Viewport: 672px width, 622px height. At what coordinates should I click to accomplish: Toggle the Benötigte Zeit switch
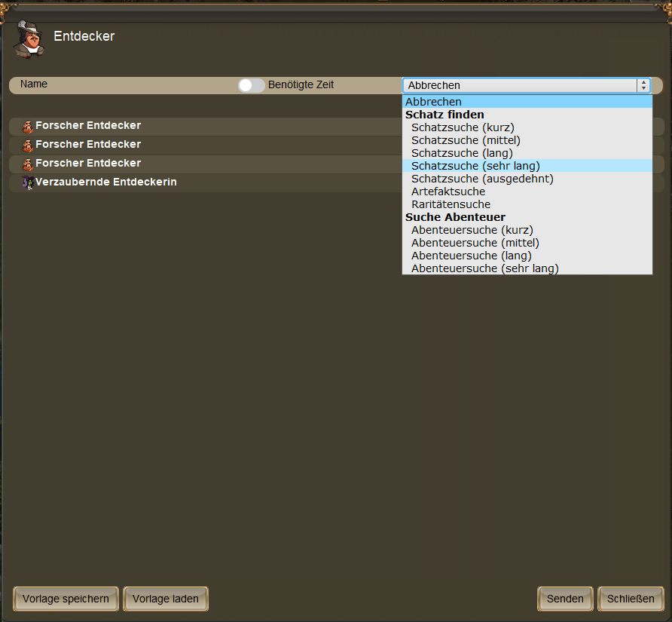(251, 85)
